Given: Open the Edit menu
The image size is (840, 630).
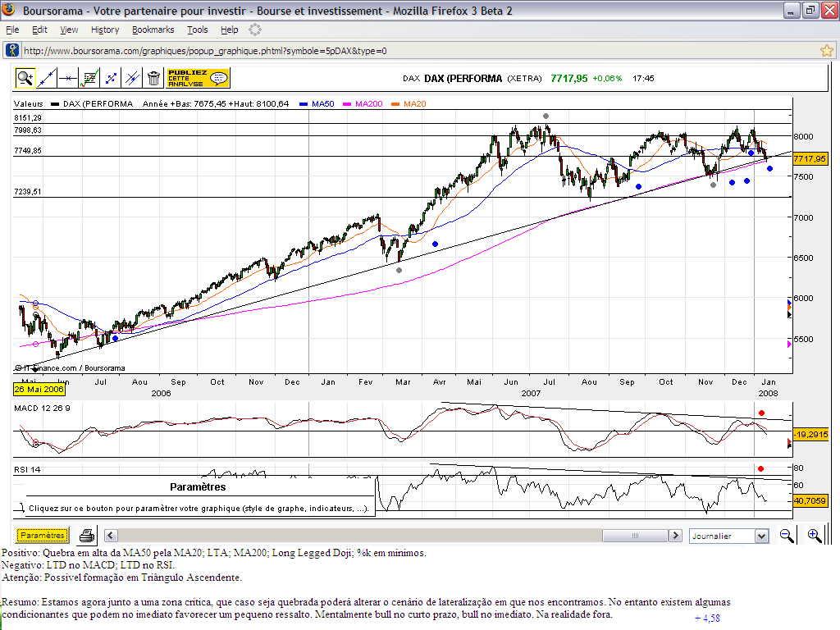Looking at the screenshot, I should [x=39, y=30].
